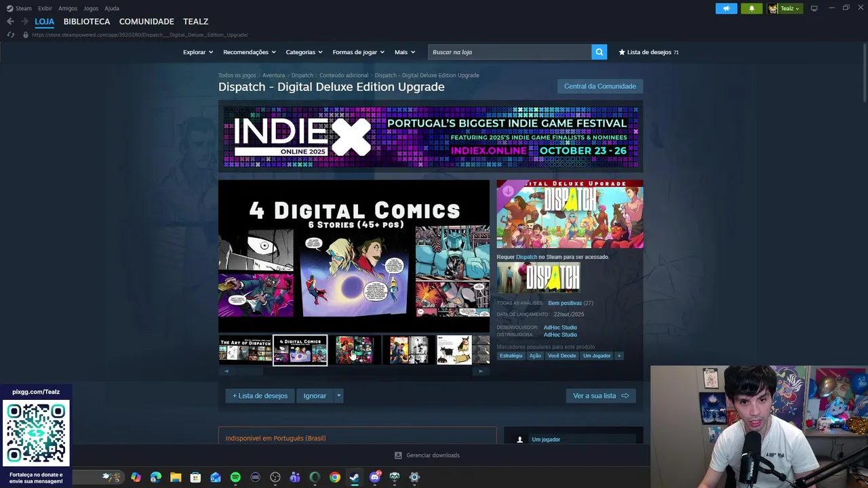The width and height of the screenshot is (868, 488).
Task: Click Ver a sua lista button
Action: (601, 396)
